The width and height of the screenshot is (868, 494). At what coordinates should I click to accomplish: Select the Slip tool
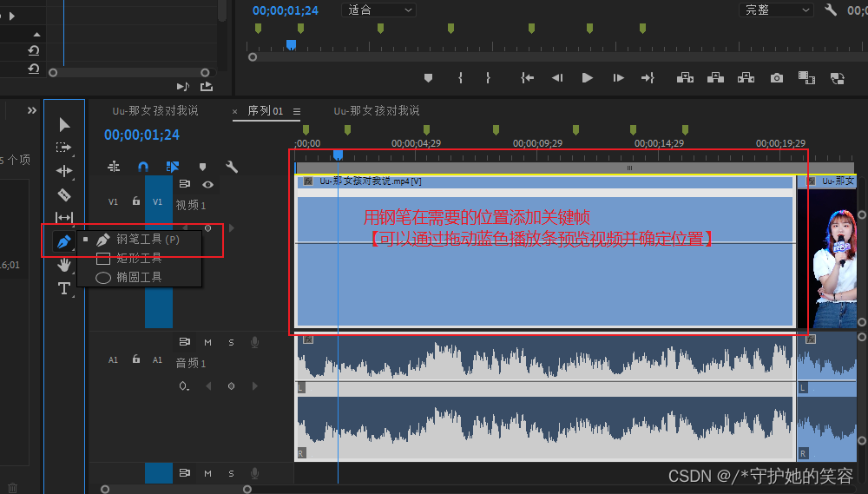[64, 217]
